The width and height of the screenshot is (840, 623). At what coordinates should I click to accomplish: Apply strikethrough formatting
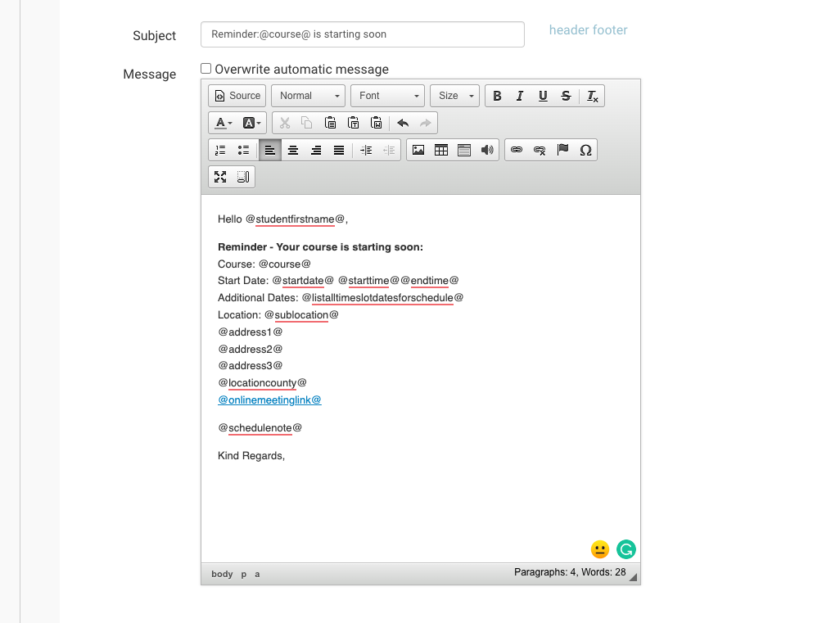[566, 96]
